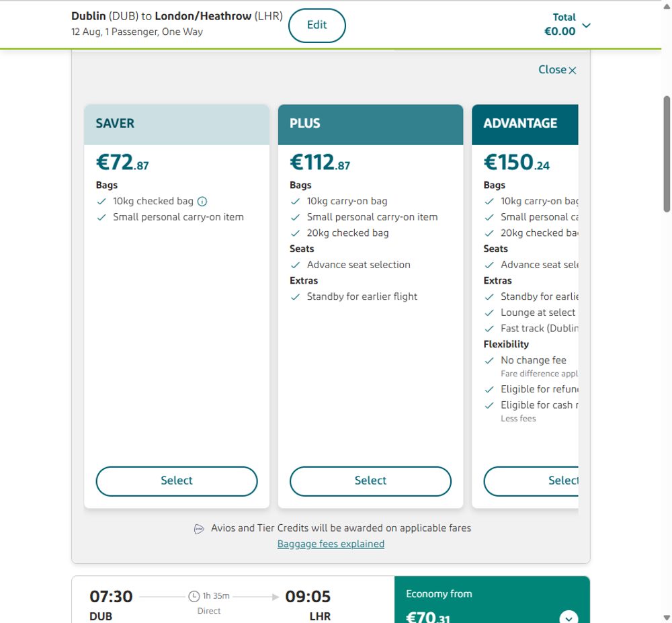Click the checkmark beside No change fee
Screen dimensions: 672x623
[x=489, y=361]
